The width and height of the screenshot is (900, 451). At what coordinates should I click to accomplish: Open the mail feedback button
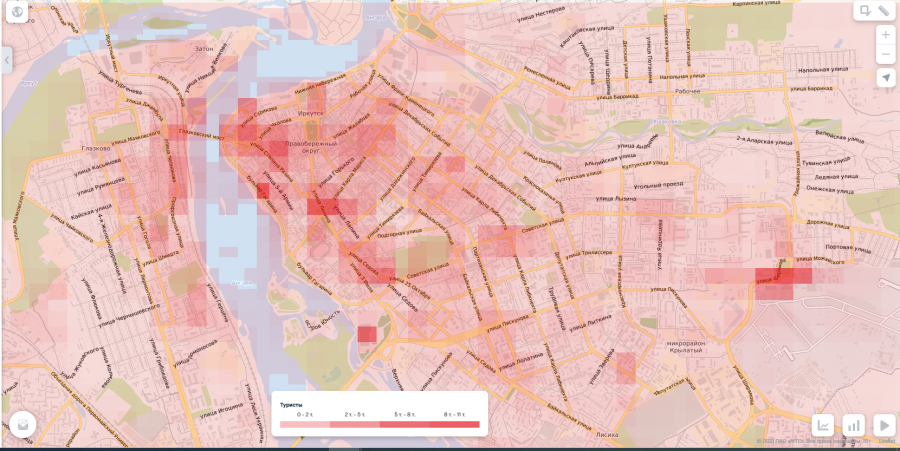click(22, 424)
